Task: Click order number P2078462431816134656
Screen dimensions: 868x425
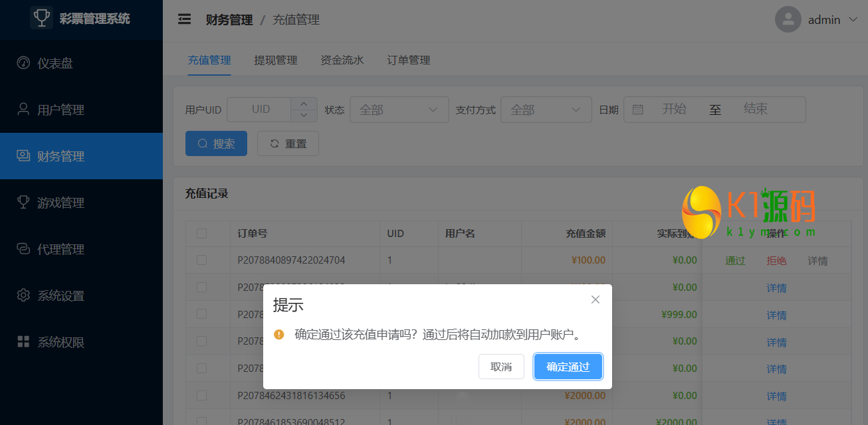Action: coord(291,396)
